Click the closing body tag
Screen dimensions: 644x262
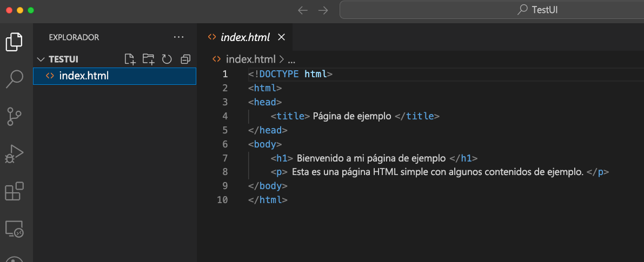(x=268, y=186)
